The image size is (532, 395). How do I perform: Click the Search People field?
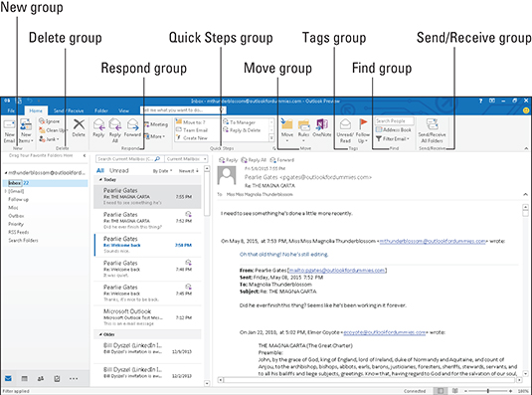[394, 120]
